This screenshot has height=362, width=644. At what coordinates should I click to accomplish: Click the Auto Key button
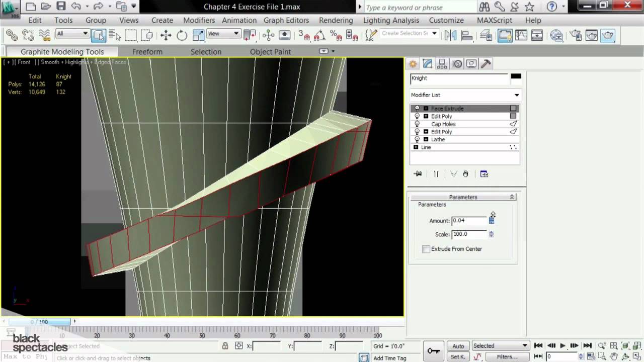[458, 346]
